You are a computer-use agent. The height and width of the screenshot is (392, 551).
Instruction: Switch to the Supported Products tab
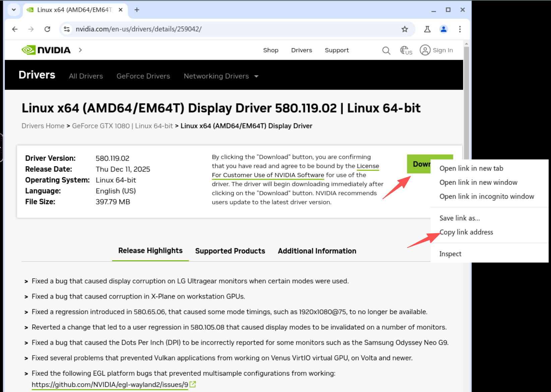tap(230, 251)
